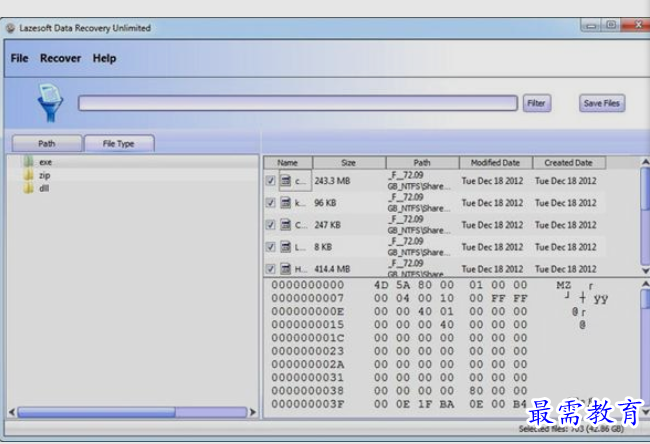
Task: Uncheck the 96 KB file checkbox
Action: click(270, 203)
